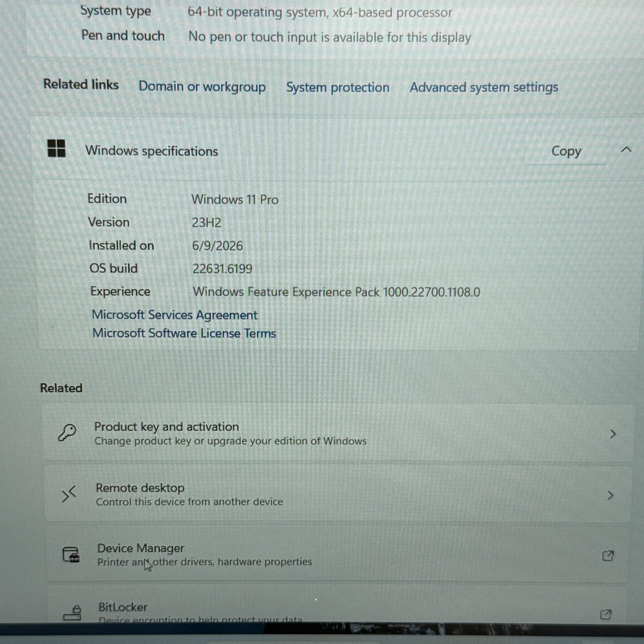The width and height of the screenshot is (644, 644).
Task: Select the BitLocker title
Action: (123, 607)
